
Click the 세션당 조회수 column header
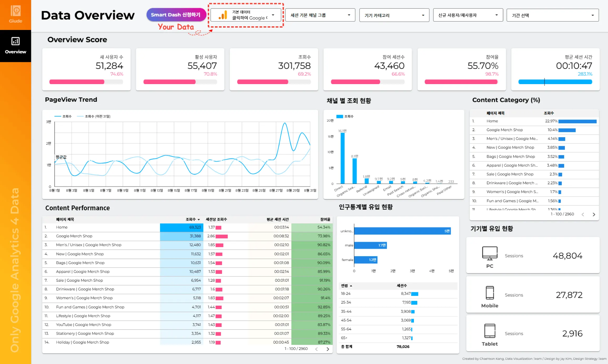tap(216, 219)
